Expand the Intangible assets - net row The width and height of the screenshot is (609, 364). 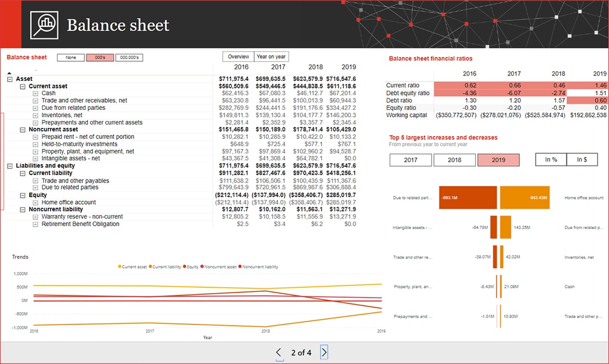coord(35,158)
